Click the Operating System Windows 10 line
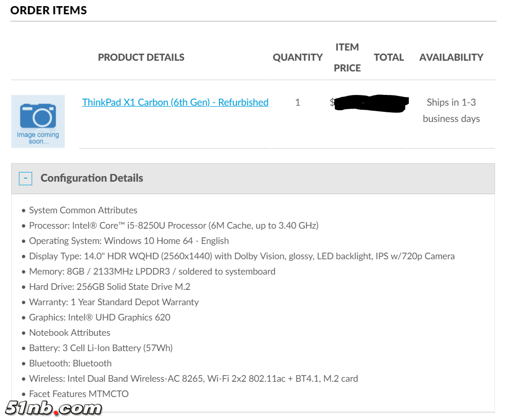The width and height of the screenshot is (519, 420). (x=129, y=241)
